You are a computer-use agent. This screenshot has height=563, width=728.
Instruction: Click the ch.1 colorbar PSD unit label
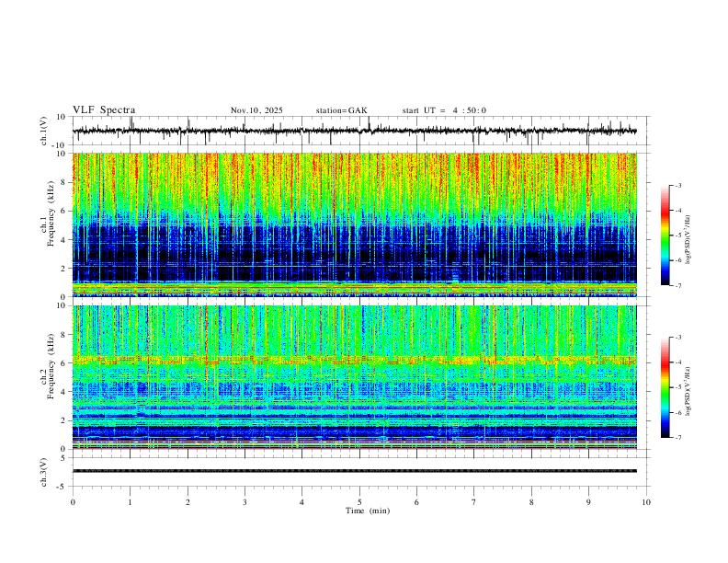(x=688, y=240)
